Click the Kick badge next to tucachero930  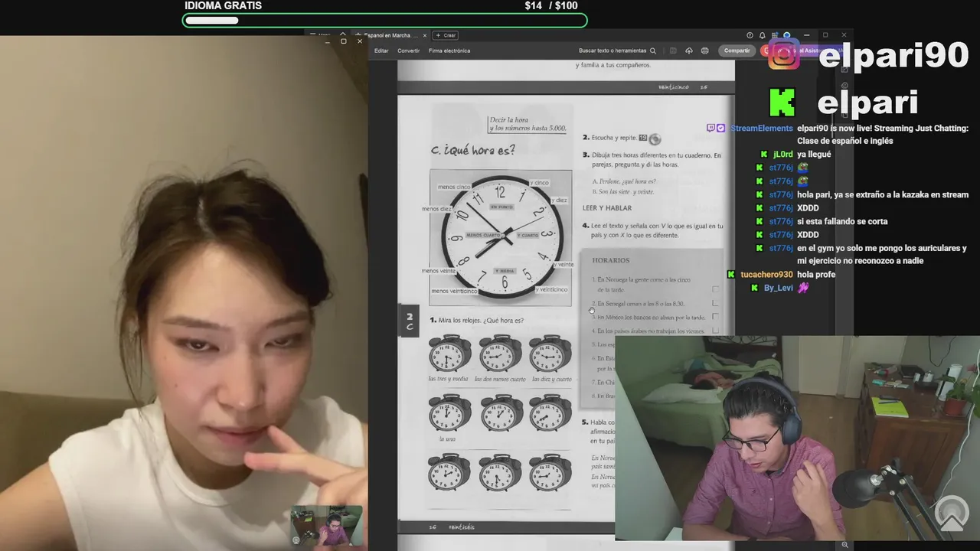tap(731, 275)
